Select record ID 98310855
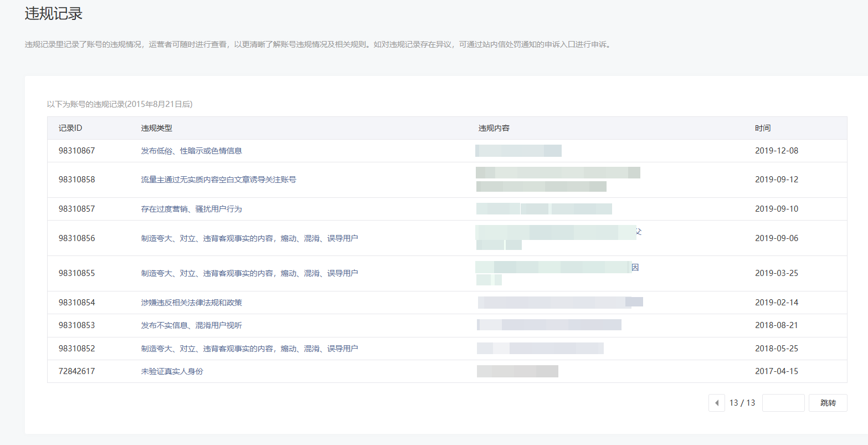 click(x=77, y=273)
